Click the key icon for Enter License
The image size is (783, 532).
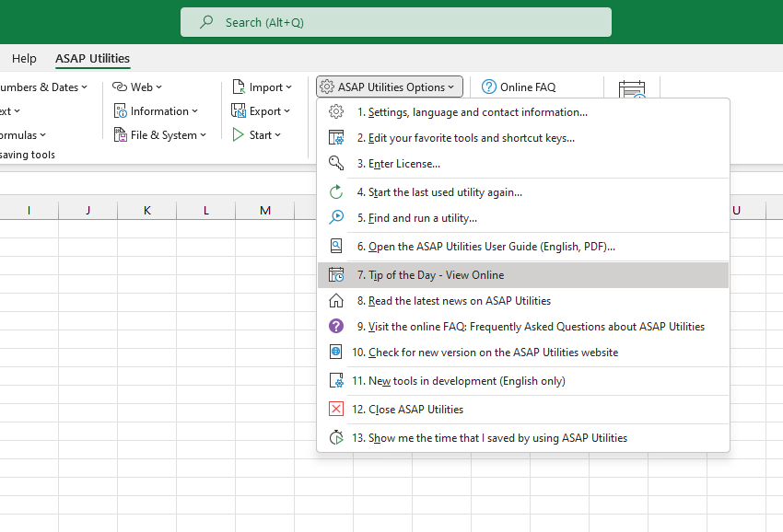336,163
